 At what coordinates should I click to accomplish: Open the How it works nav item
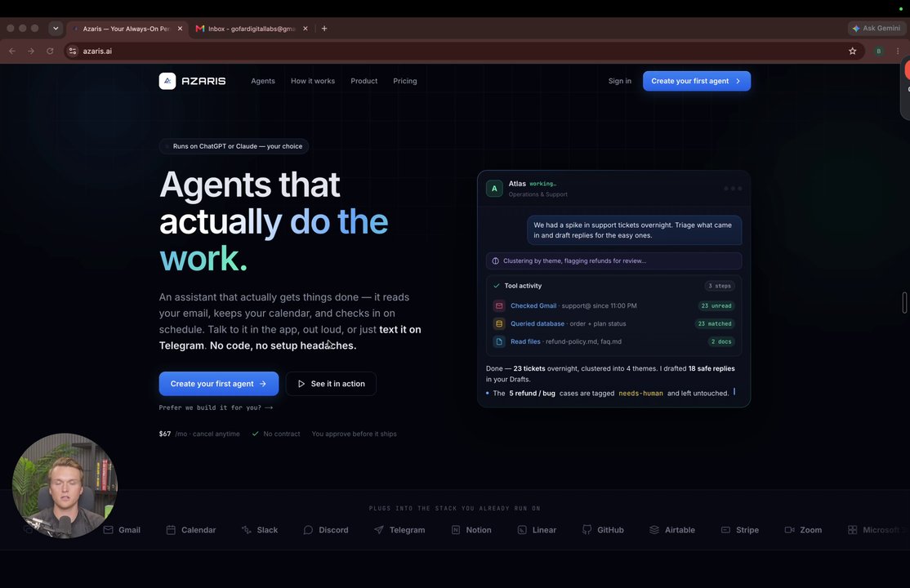[x=313, y=81]
